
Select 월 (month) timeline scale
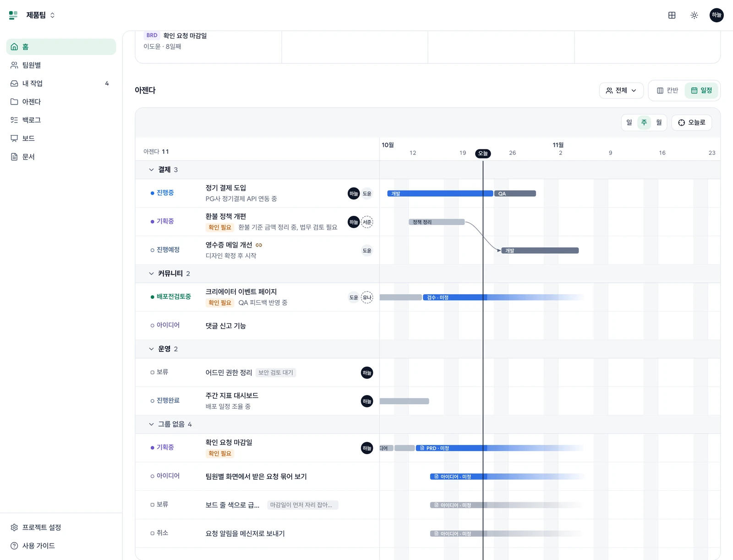pyautogui.click(x=659, y=122)
